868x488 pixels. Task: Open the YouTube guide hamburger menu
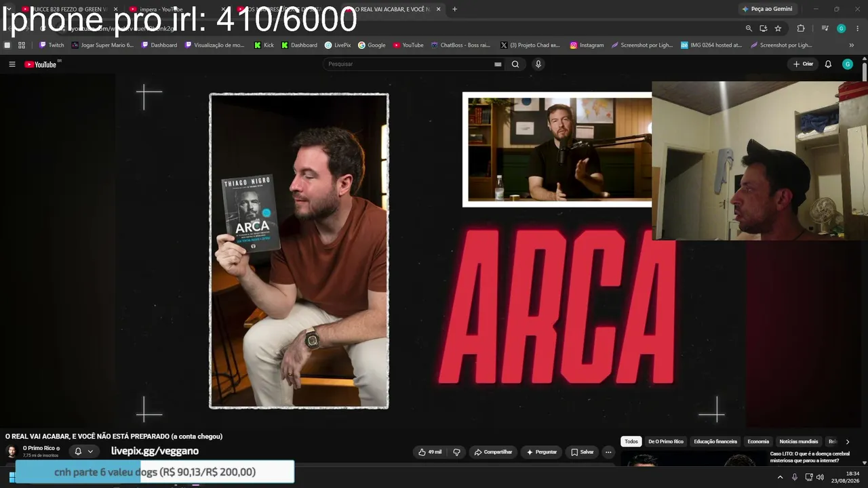pos(12,64)
